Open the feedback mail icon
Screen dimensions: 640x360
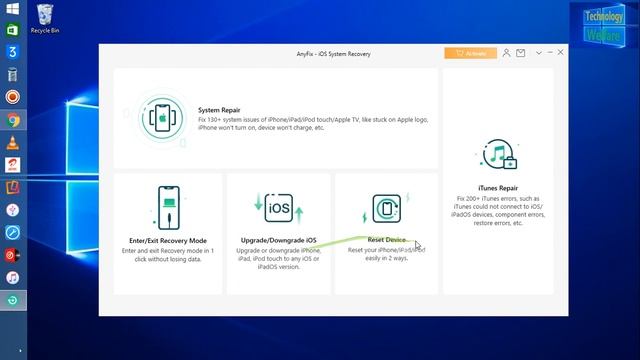coord(520,53)
